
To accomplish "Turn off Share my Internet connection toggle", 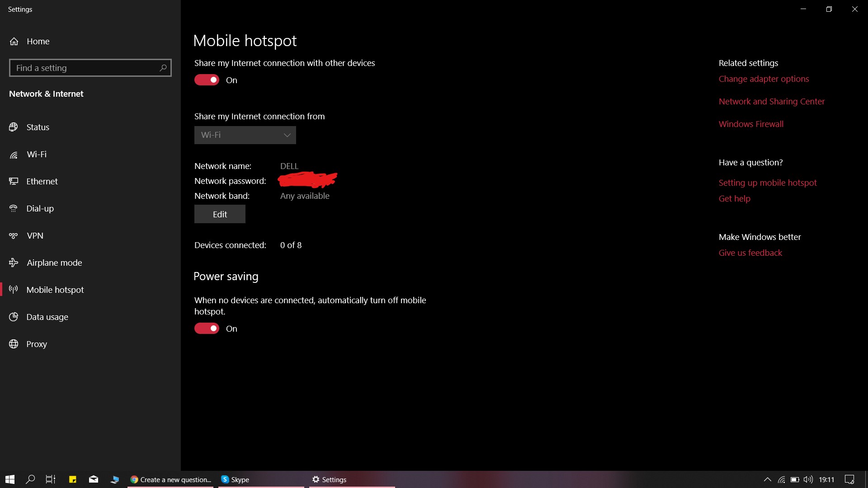I will pyautogui.click(x=207, y=80).
